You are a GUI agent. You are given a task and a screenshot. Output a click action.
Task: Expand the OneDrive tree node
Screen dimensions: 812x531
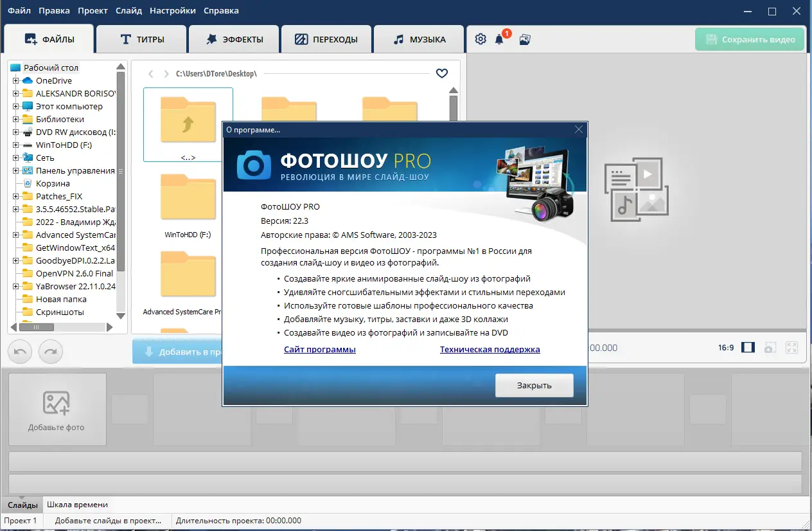click(15, 81)
